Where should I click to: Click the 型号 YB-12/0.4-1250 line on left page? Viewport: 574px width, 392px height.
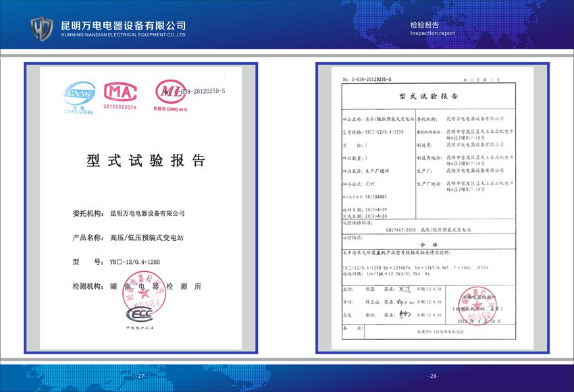(116, 262)
